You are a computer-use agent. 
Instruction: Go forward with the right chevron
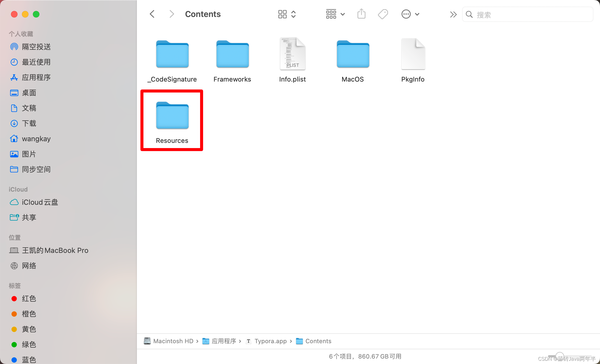(172, 14)
